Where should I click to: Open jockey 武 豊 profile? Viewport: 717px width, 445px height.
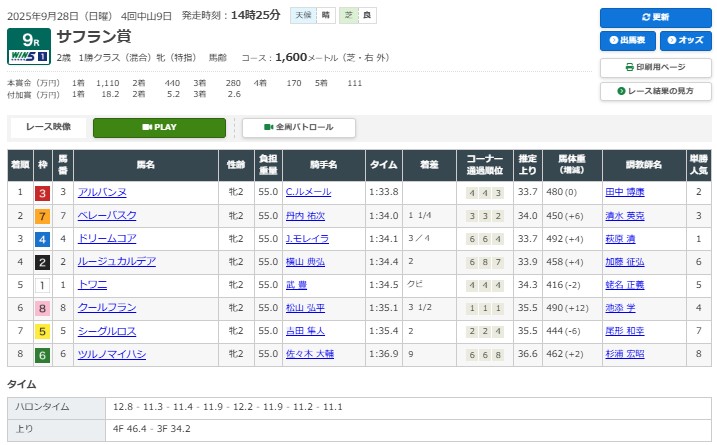[297, 285]
